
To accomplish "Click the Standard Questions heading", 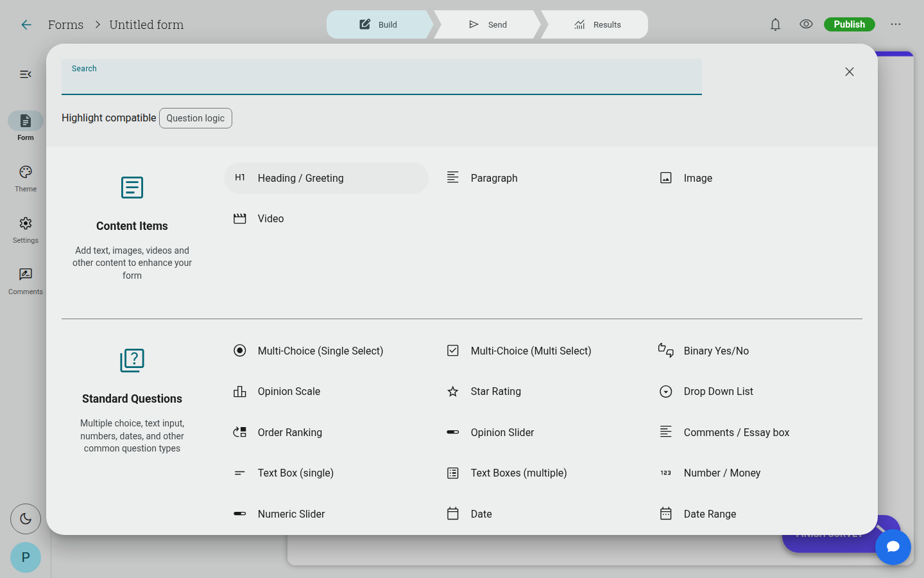I will 132,399.
